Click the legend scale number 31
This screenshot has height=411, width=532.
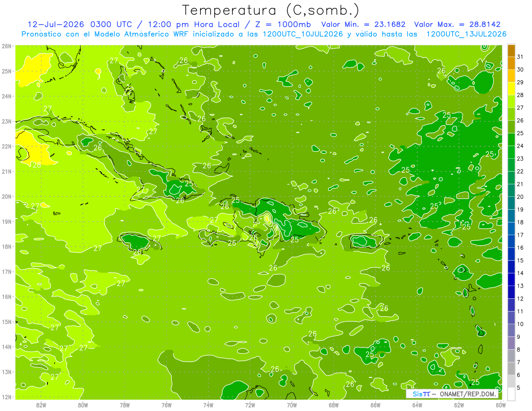point(520,57)
